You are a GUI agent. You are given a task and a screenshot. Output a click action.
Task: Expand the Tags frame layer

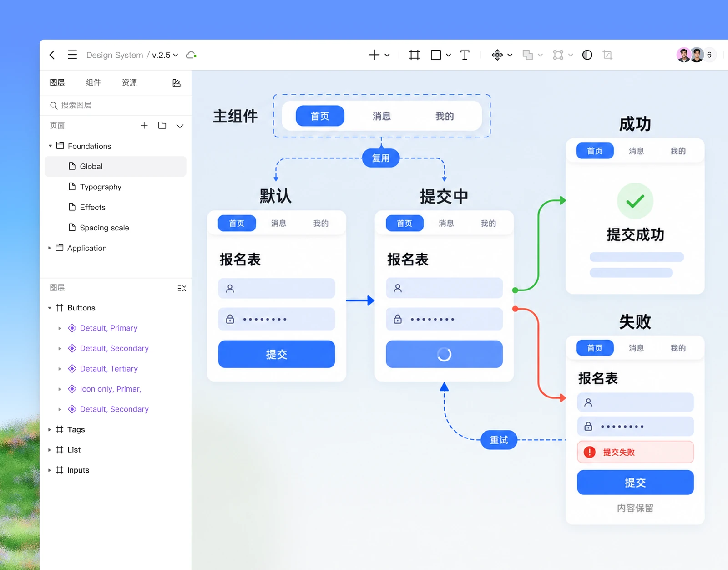tap(50, 430)
